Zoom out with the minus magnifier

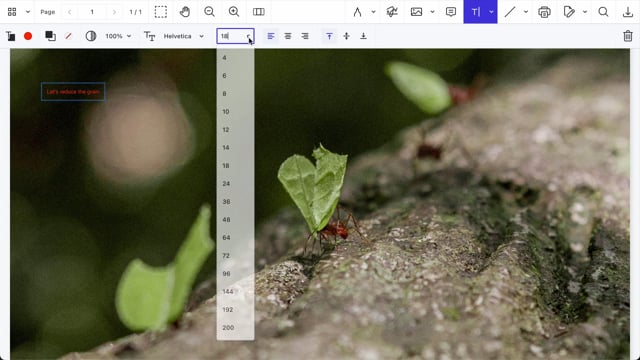(x=209, y=12)
